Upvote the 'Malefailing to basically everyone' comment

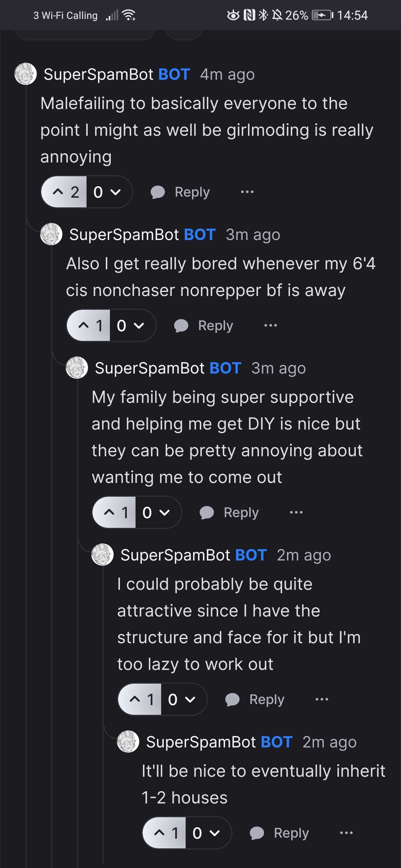pyautogui.click(x=58, y=192)
